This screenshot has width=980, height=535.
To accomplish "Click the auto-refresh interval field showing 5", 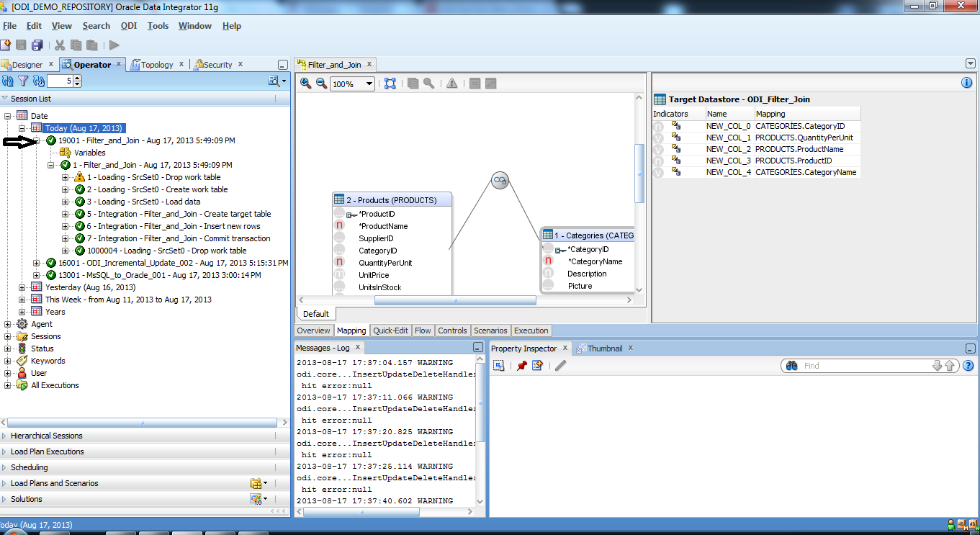I will (x=60, y=81).
